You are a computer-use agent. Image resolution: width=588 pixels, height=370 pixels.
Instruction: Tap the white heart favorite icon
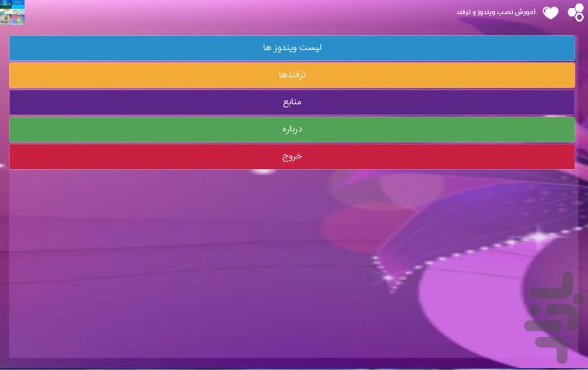550,13
